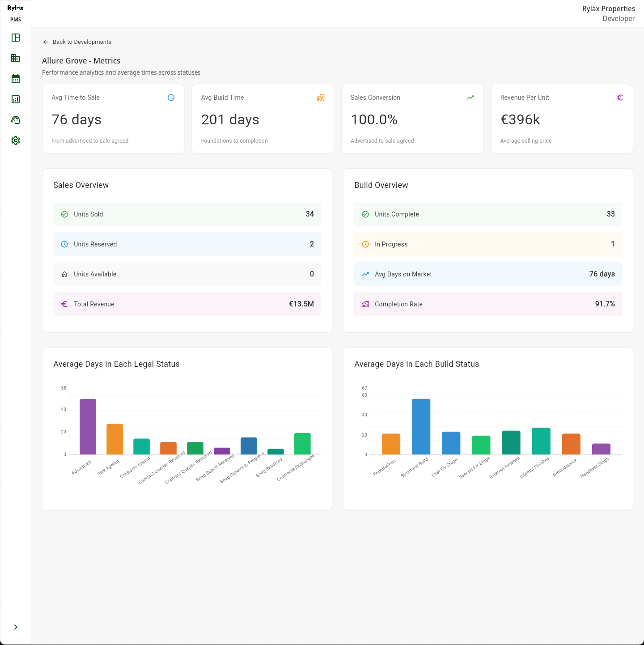Viewport: 644px width, 645px height.
Task: Click the green check icon beside Units Sold
Action: pyautogui.click(x=64, y=214)
